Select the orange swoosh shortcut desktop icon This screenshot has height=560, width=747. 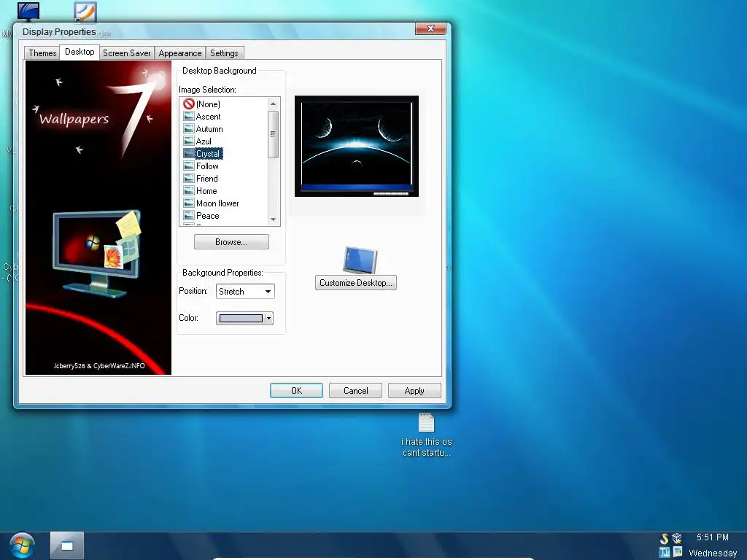click(85, 12)
